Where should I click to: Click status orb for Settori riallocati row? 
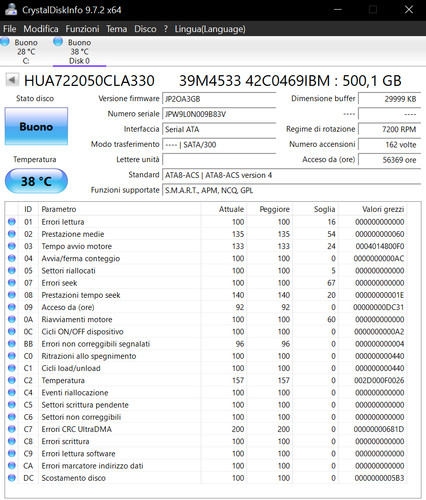click(12, 270)
